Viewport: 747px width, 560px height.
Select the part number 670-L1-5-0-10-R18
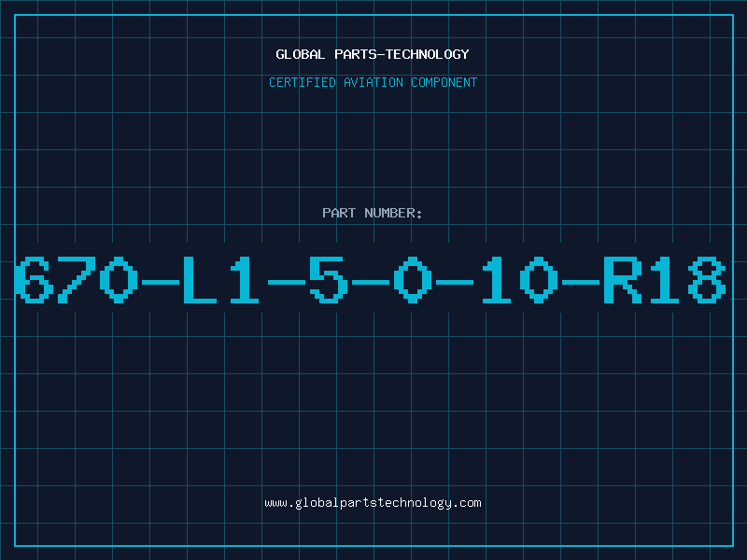[370, 279]
